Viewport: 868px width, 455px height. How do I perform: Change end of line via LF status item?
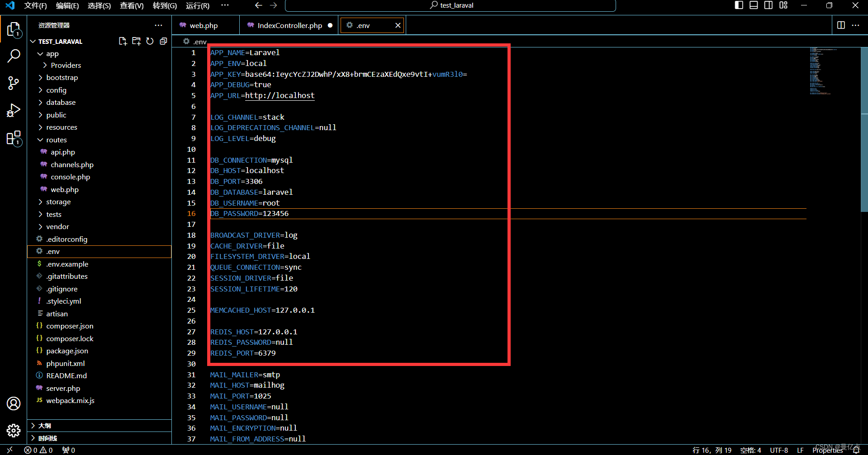point(800,450)
